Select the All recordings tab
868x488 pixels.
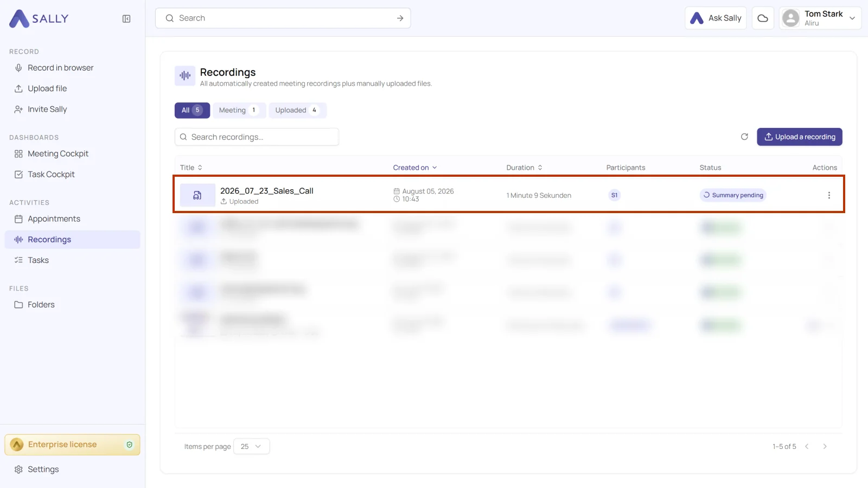(192, 110)
